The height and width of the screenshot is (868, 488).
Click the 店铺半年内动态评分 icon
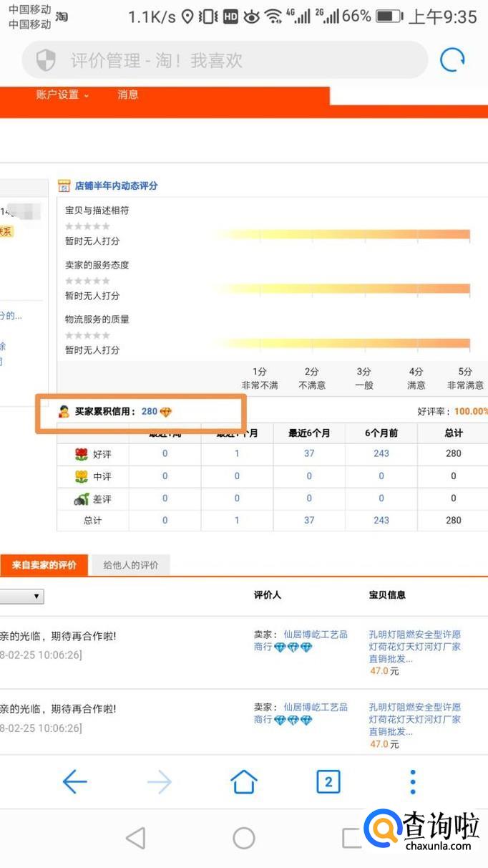point(64,185)
